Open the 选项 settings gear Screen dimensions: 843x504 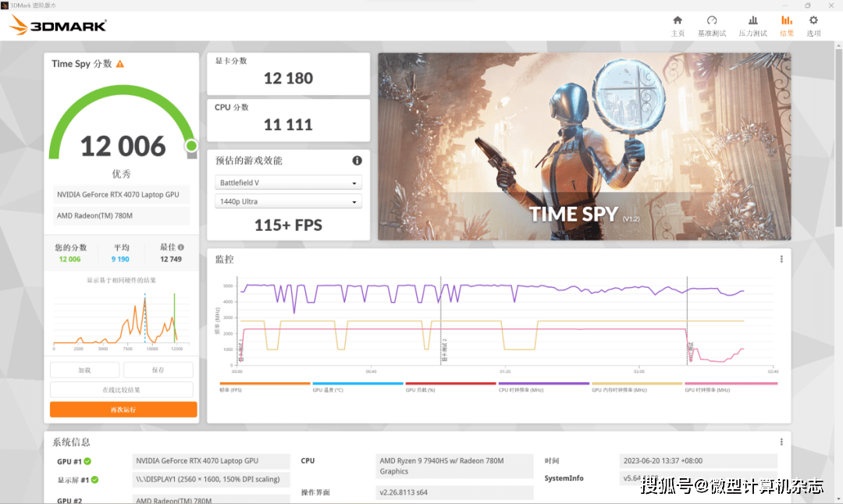(x=813, y=25)
